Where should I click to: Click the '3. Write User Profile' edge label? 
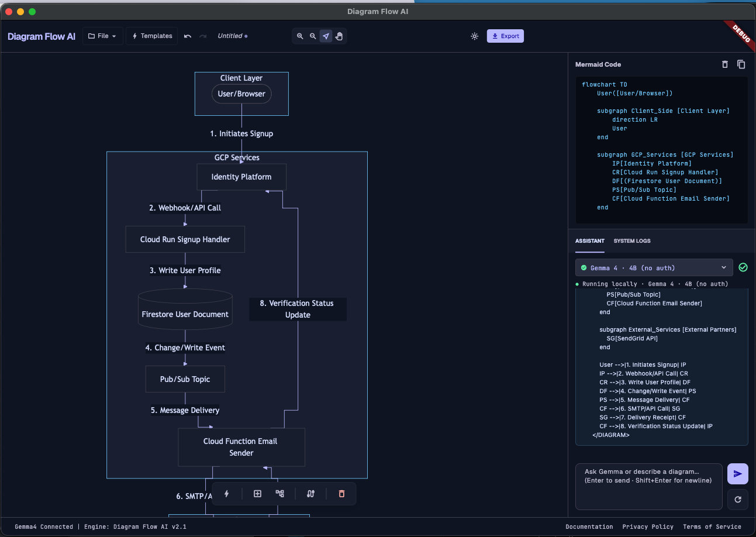(x=185, y=270)
